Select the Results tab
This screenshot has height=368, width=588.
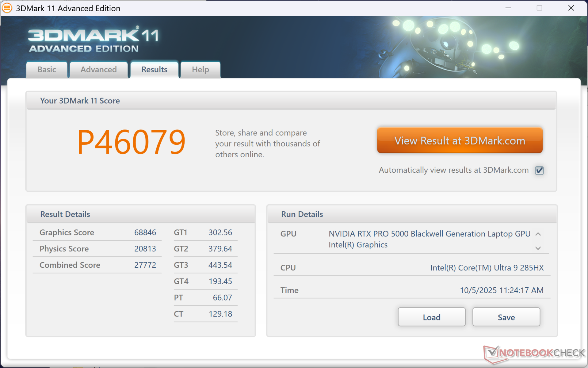(154, 70)
